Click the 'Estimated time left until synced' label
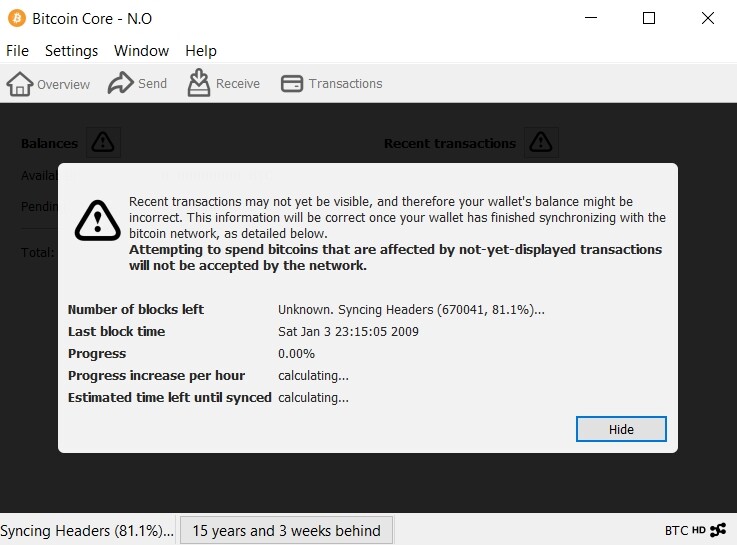The width and height of the screenshot is (737, 545). 170,397
